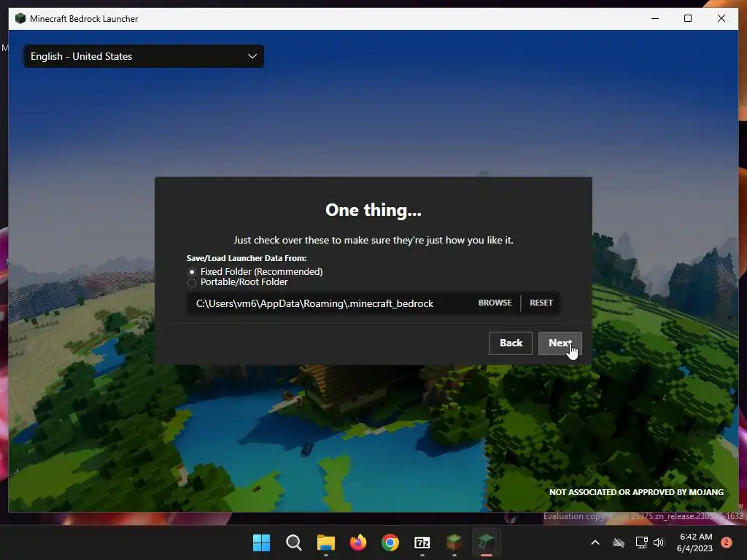Click the cloud sync tray icon
The height and width of the screenshot is (560, 747).
[x=619, y=542]
